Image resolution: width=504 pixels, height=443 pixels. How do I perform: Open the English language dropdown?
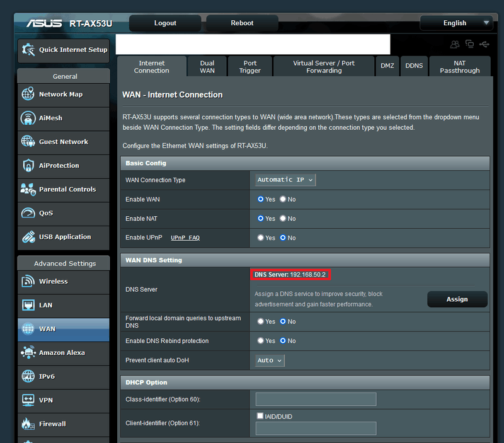(456, 23)
